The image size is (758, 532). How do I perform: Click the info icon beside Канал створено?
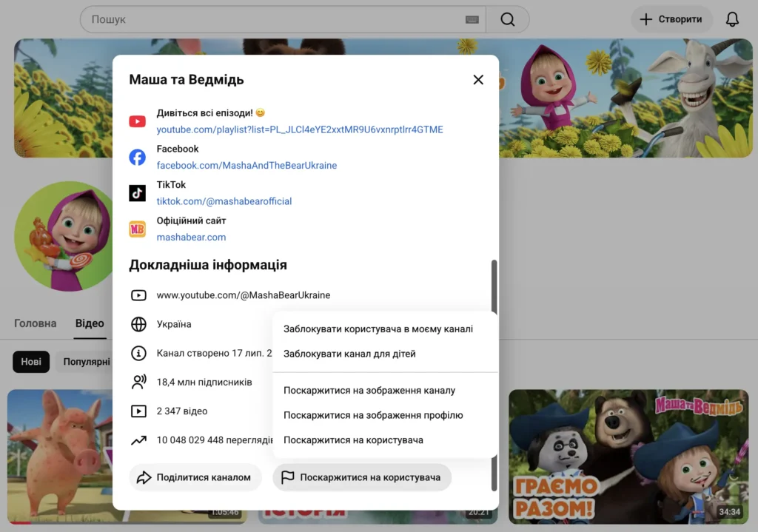click(x=138, y=353)
